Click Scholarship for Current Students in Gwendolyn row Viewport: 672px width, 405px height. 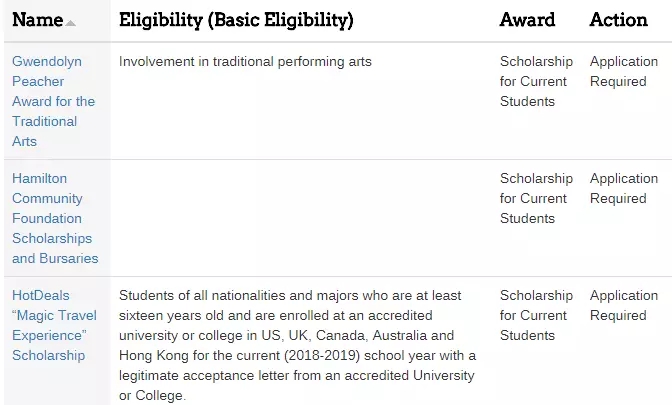536,81
